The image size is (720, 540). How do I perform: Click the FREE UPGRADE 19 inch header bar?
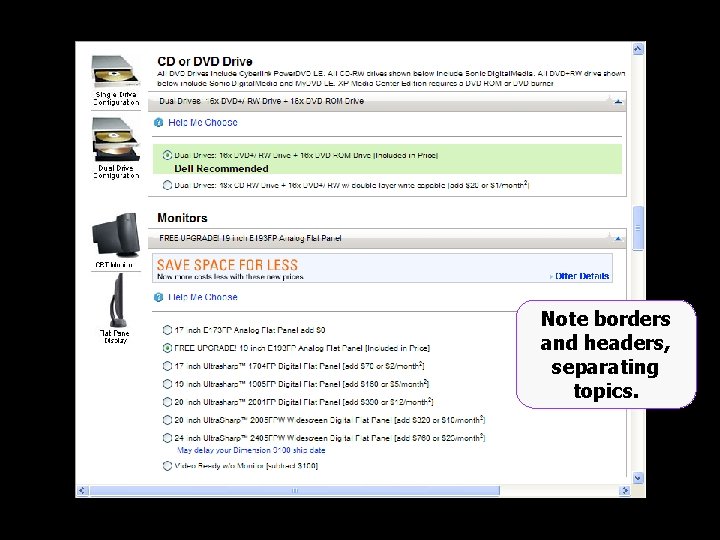(387, 239)
